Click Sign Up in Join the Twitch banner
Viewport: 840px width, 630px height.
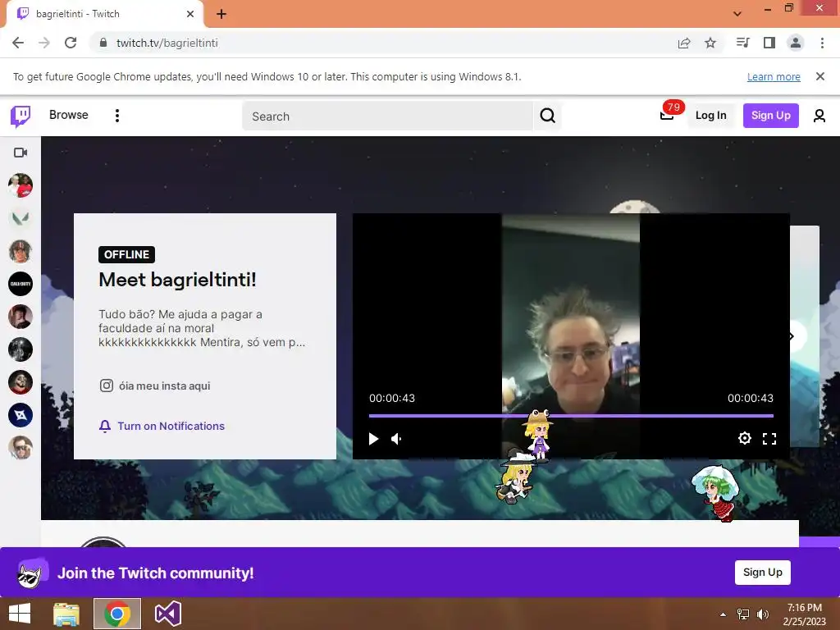pyautogui.click(x=762, y=572)
